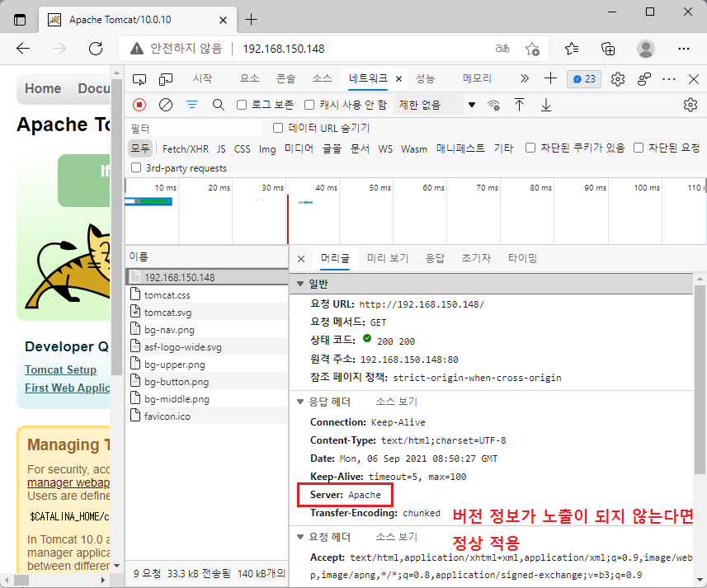707x588 pixels.
Task: Show more DevTools tabs chevron
Action: coord(525,79)
